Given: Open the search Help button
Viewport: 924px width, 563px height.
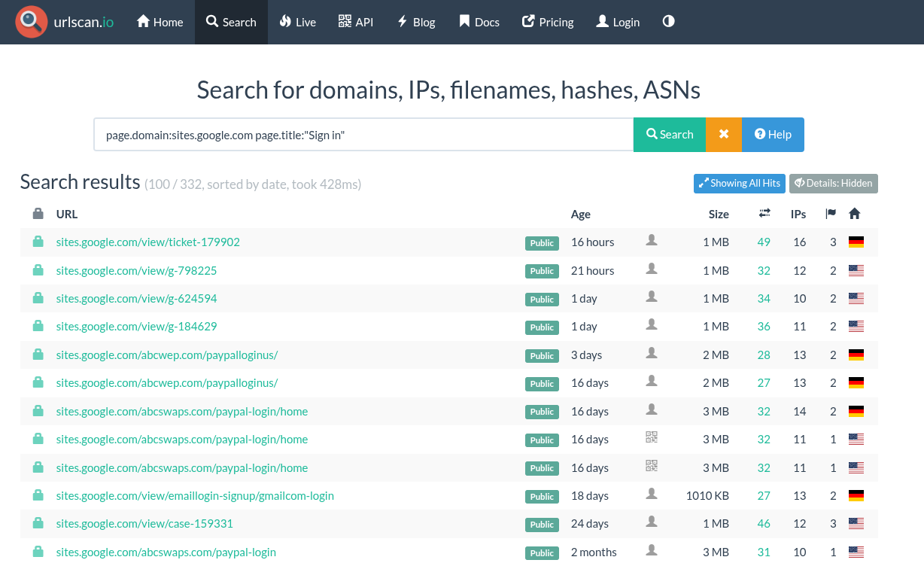Looking at the screenshot, I should (773, 135).
